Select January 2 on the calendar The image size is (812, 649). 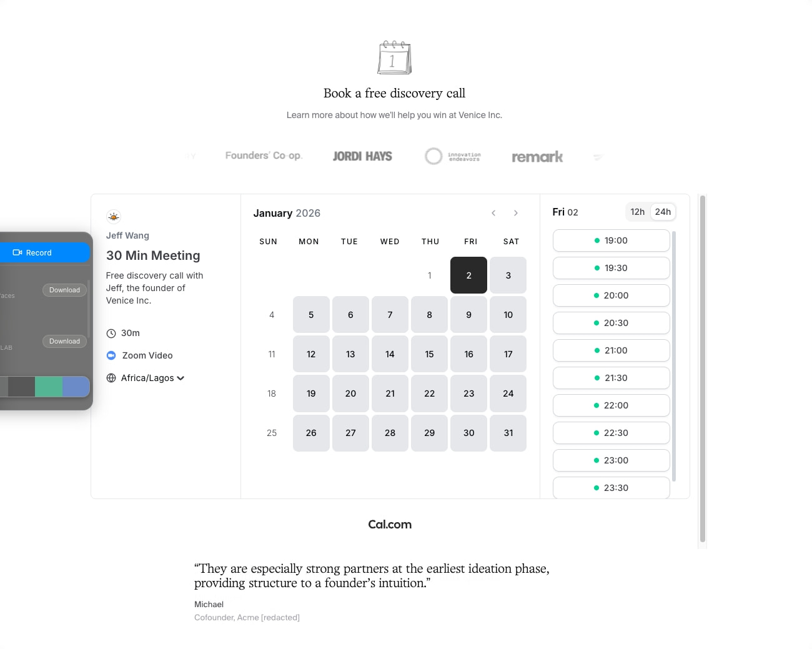pyautogui.click(x=468, y=275)
